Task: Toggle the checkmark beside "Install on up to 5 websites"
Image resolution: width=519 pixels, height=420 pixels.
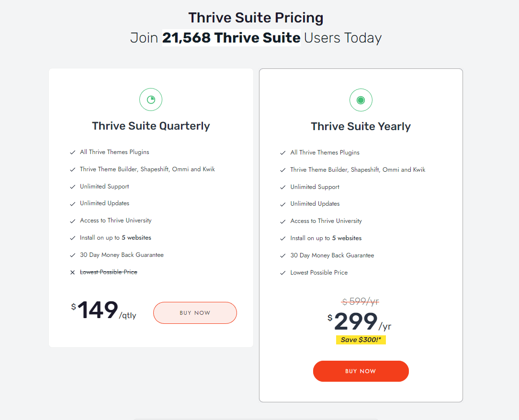Action: tap(73, 237)
